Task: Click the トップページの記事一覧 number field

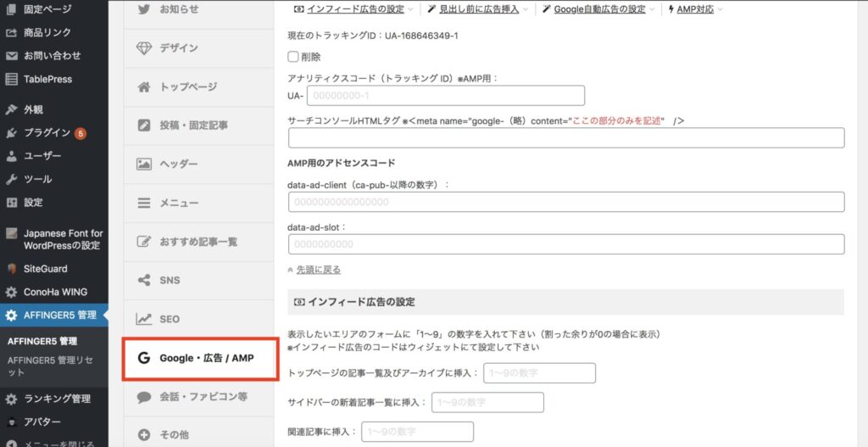Action: (x=539, y=373)
